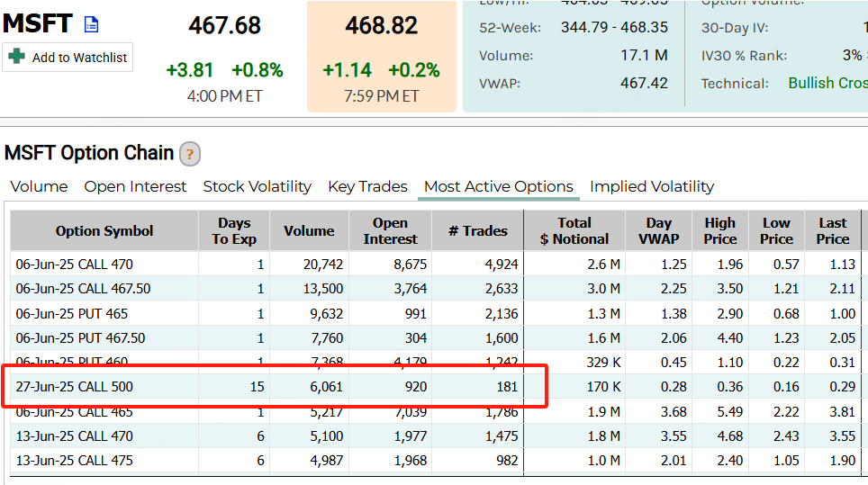Click the IV30 % Rank label
The width and height of the screenshot is (868, 485).
click(744, 55)
